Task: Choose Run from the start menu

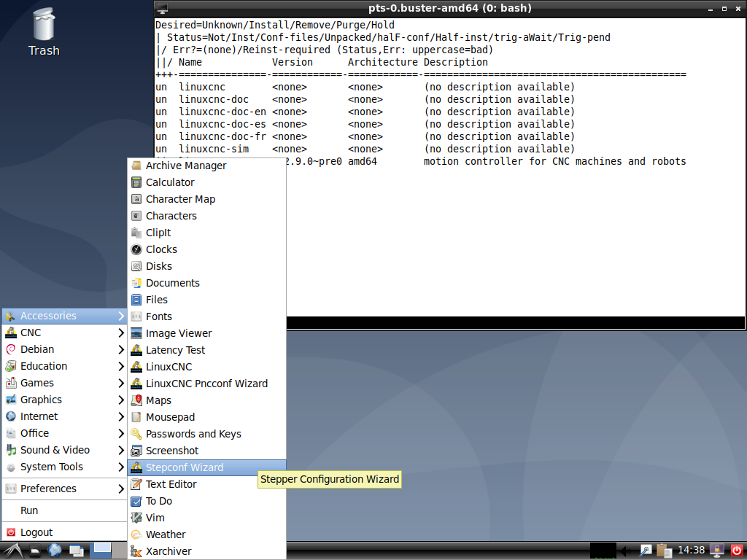Action: point(64,510)
